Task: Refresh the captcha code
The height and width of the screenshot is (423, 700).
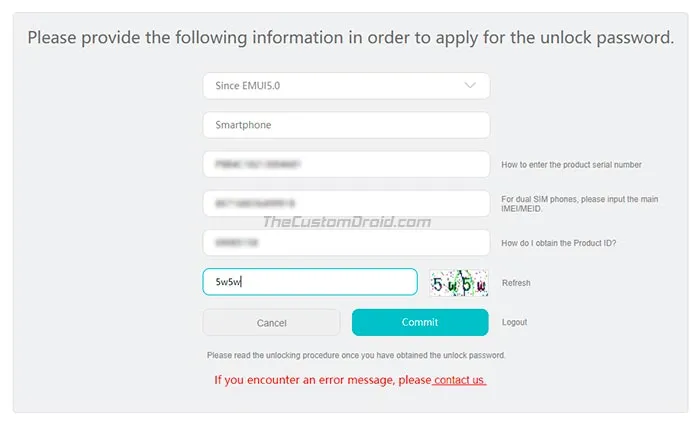Action: pos(516,283)
